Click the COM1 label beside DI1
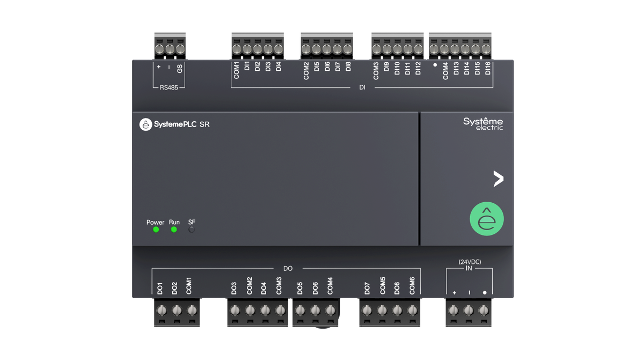 (237, 70)
